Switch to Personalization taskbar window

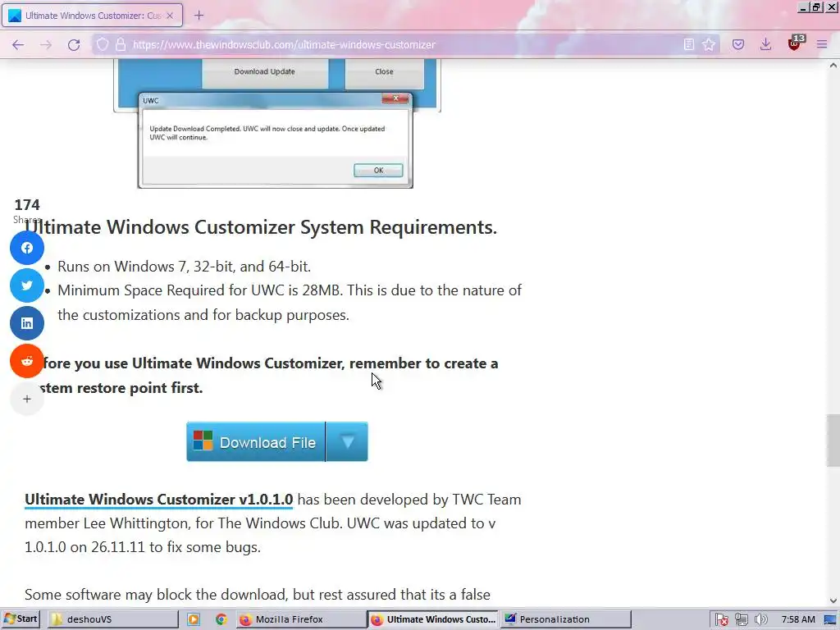pyautogui.click(x=566, y=619)
